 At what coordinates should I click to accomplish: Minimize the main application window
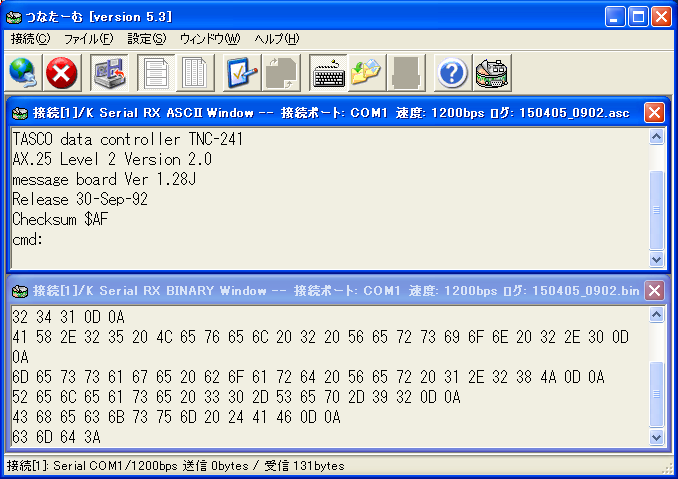pos(615,17)
